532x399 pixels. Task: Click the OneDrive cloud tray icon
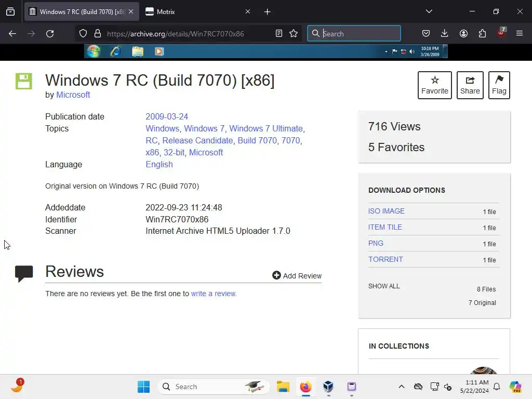(418, 387)
